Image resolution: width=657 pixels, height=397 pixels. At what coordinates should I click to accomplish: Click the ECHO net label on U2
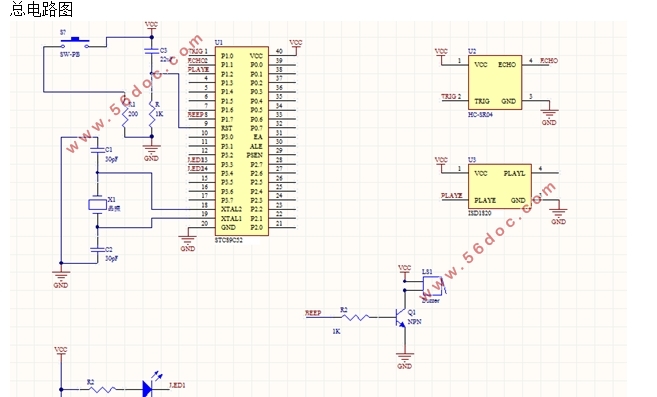(549, 60)
